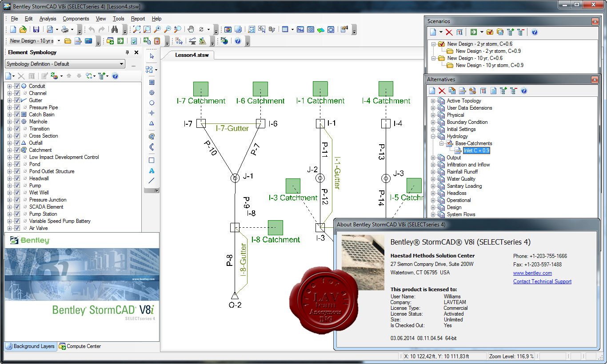Click the '...' button beside Symbology Definition
Image resolution: width=607 pixels, height=364 pixels.
[133, 64]
